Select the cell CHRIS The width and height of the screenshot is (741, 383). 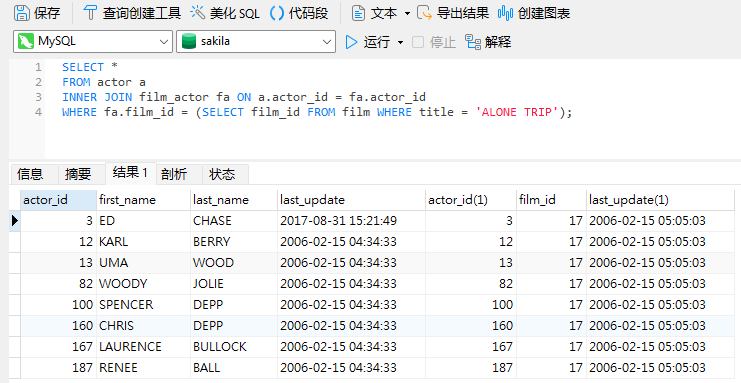tap(144, 326)
